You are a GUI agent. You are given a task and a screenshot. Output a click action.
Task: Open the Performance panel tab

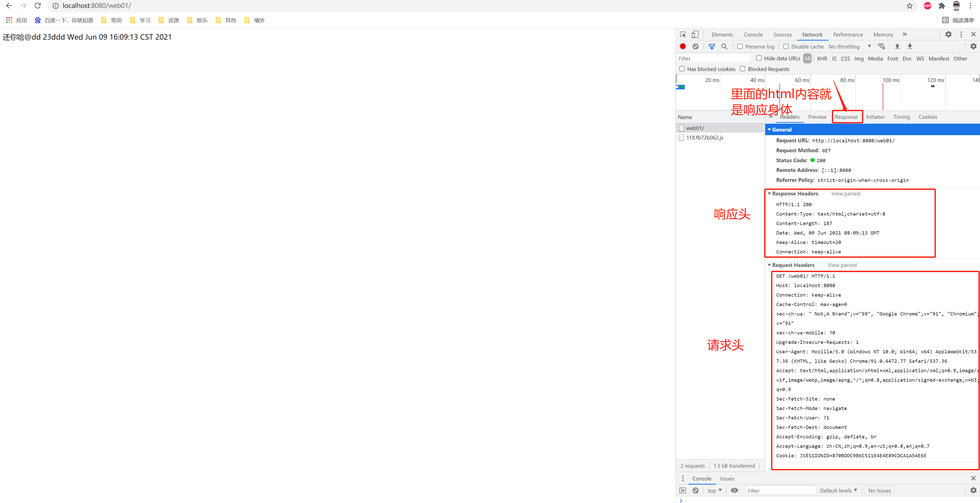(848, 35)
